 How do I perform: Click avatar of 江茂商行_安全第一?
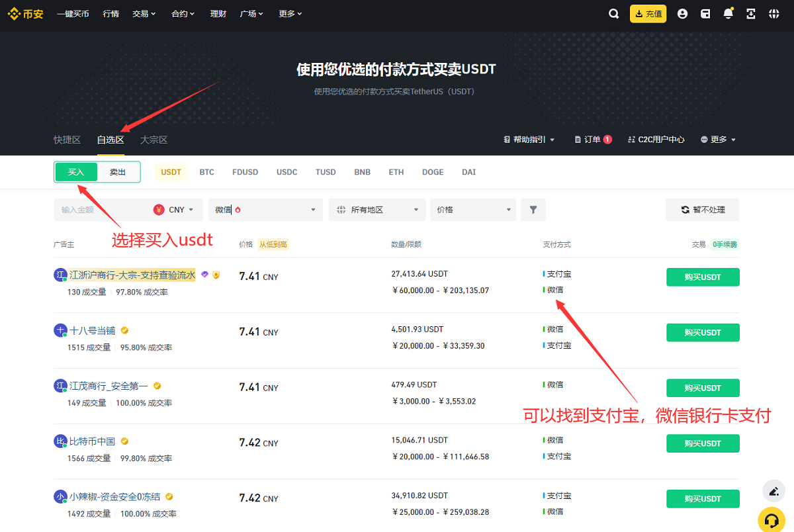pyautogui.click(x=60, y=386)
